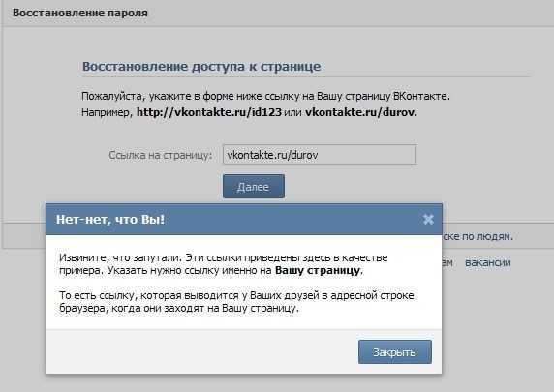
Task: Click the example URL http://vkontakte.ru/id123
Action: click(x=209, y=112)
